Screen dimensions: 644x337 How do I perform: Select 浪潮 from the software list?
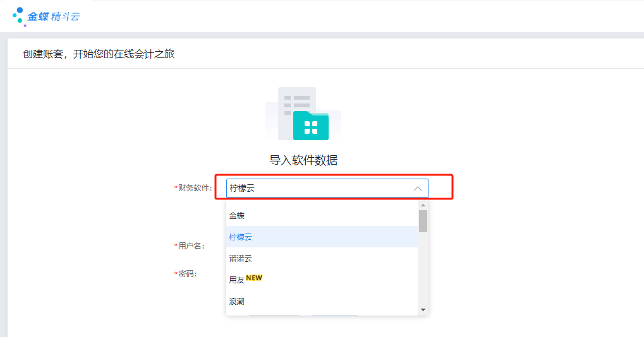point(322,301)
